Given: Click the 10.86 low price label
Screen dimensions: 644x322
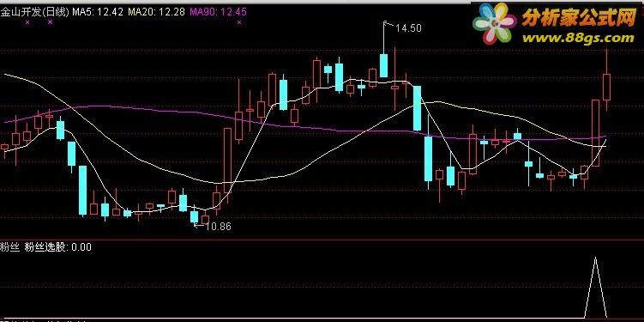Looking at the screenshot, I should pos(218,226).
